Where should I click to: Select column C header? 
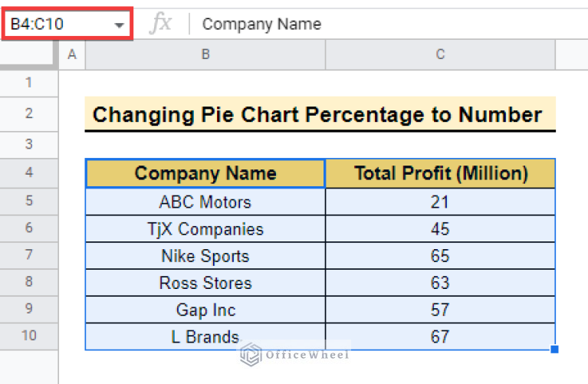point(440,54)
